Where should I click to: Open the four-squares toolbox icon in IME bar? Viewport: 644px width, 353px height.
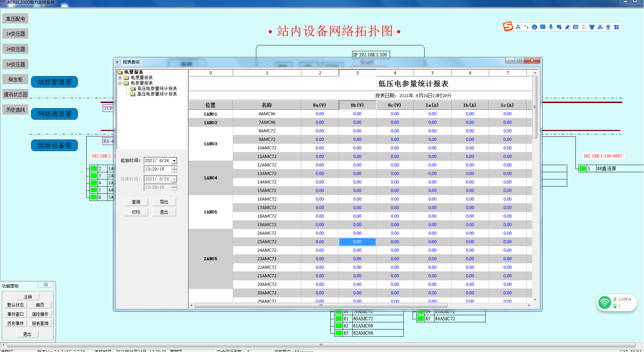(616, 27)
